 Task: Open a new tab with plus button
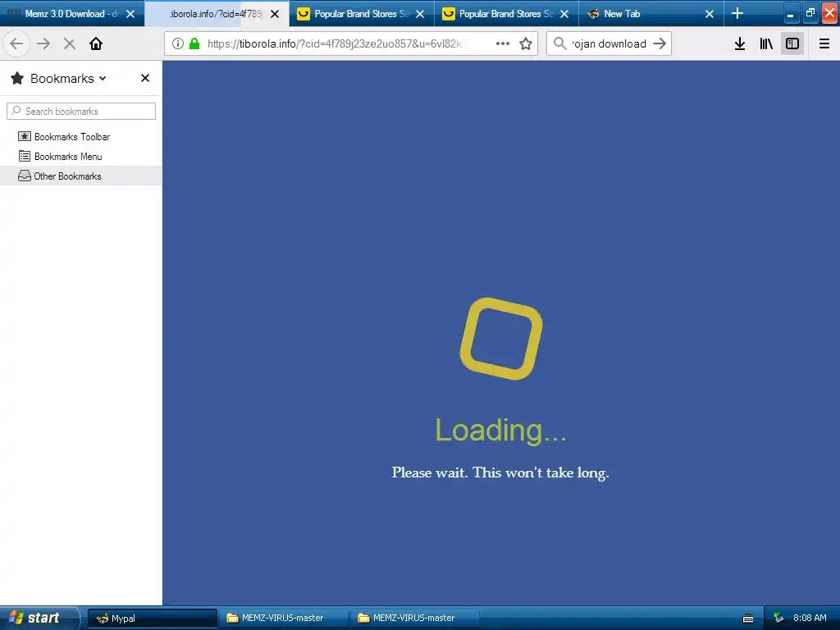click(x=737, y=13)
